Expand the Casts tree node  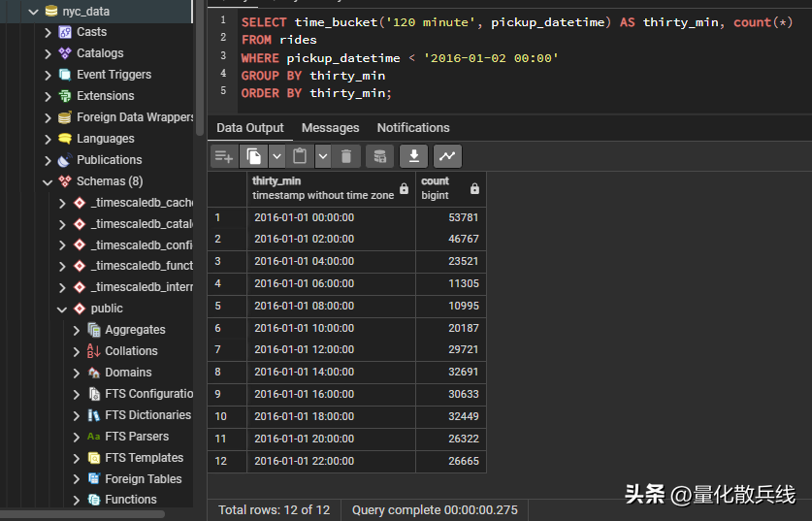pos(48,32)
